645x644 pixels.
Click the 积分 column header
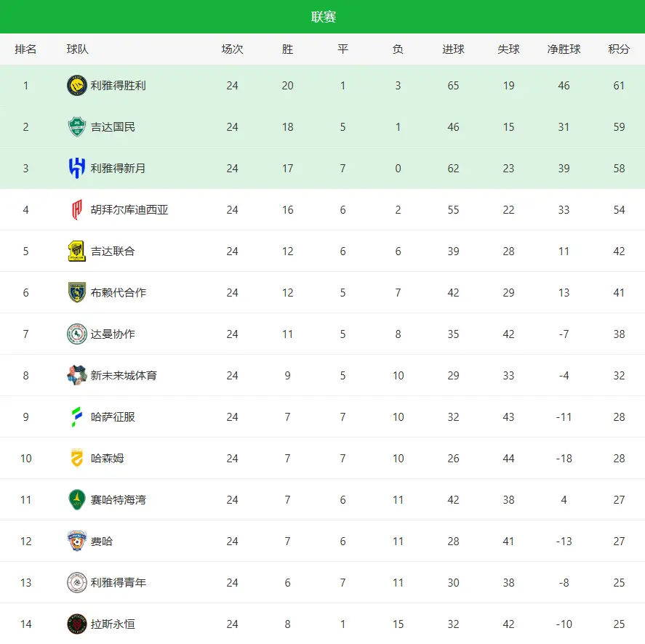pos(619,49)
